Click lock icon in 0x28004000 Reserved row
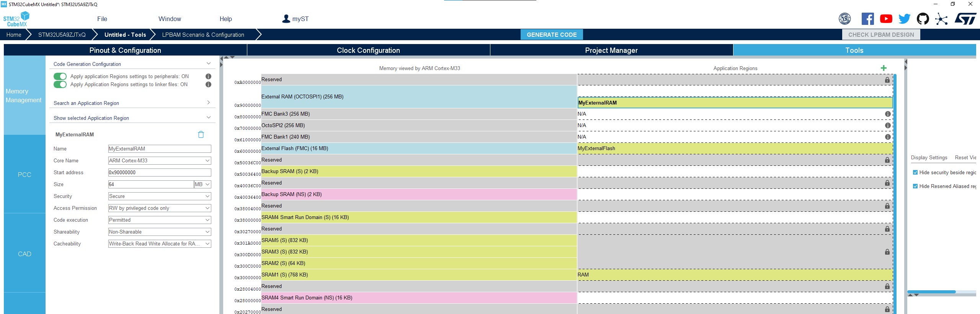Screen dimensions: 980x314 point(887,286)
